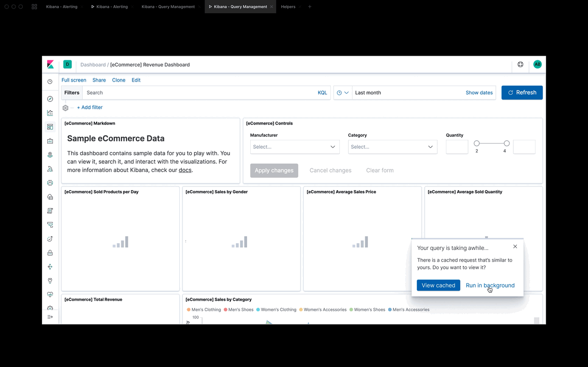Image resolution: width=588 pixels, height=367 pixels.
Task: Open Dev Tools wrench icon in sidebar
Action: coord(50,281)
